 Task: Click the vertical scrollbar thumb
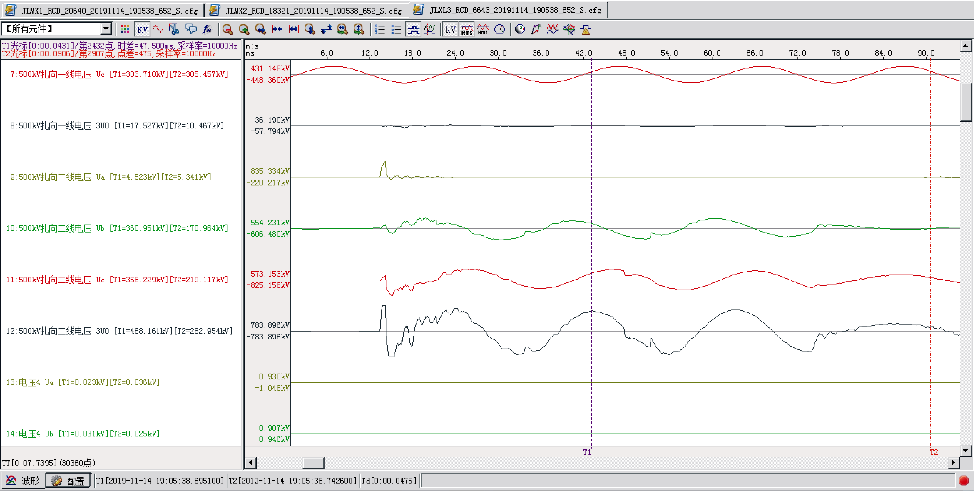pyautogui.click(x=966, y=102)
